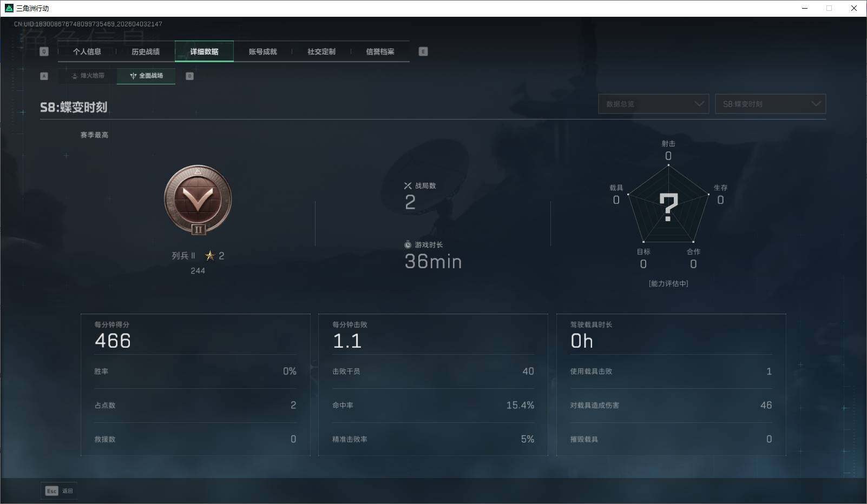The width and height of the screenshot is (867, 504).
Task: Click the 击败干员 row label
Action: [x=346, y=372]
